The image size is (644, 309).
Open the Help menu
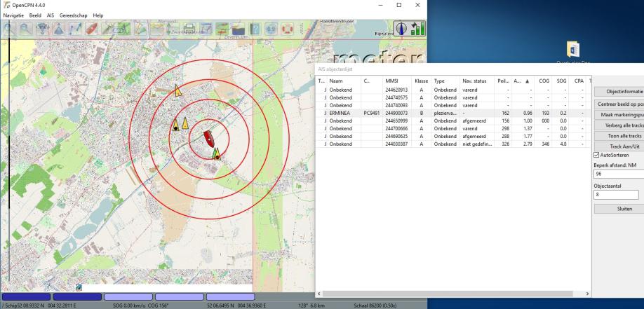click(98, 15)
